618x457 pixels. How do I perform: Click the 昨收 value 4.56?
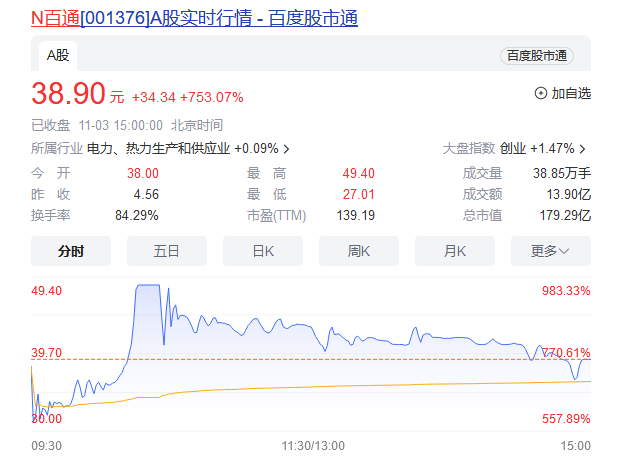[146, 194]
